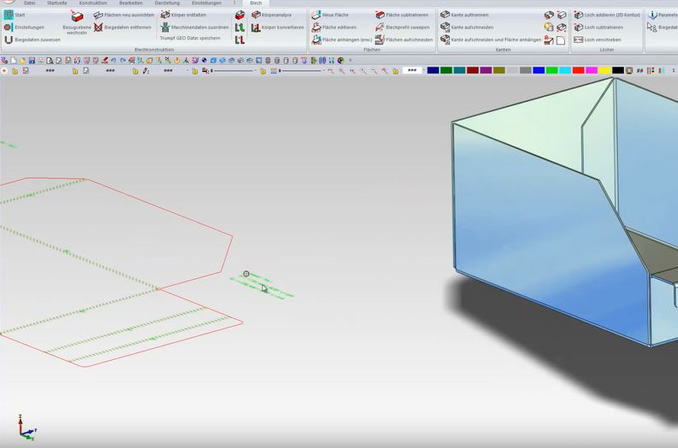Click the white *** input field
678x448 pixels.
point(412,70)
